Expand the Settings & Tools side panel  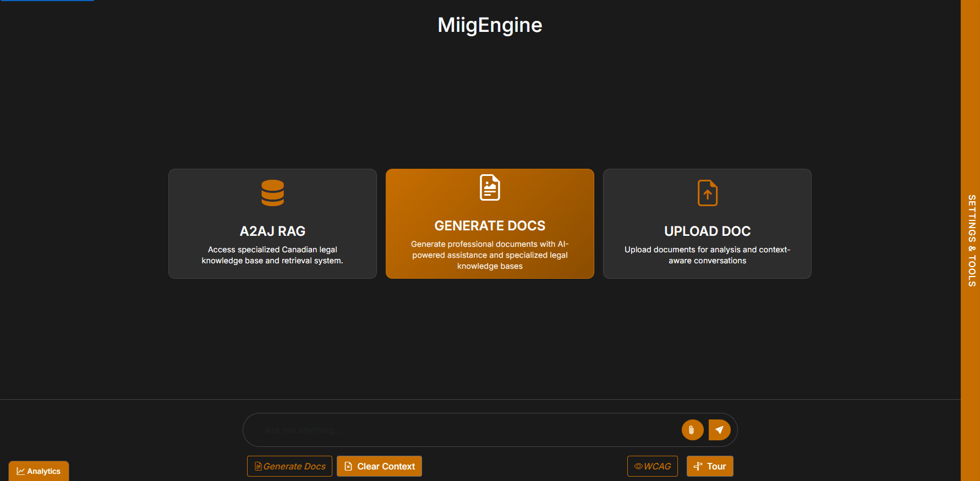971,240
